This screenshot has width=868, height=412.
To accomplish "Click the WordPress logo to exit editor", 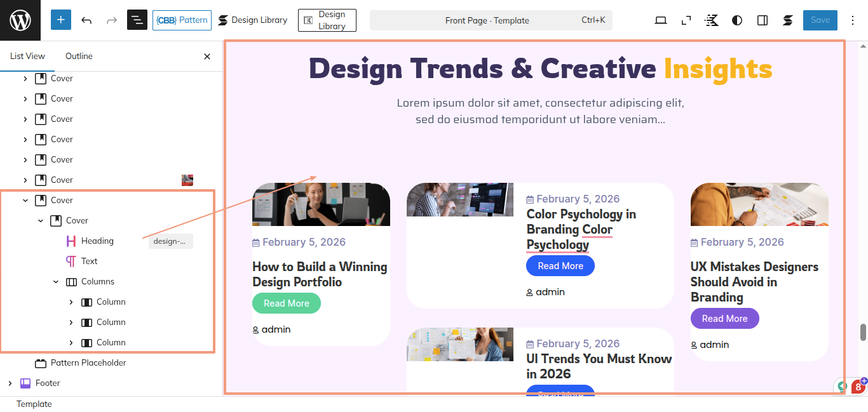I will point(20,20).
